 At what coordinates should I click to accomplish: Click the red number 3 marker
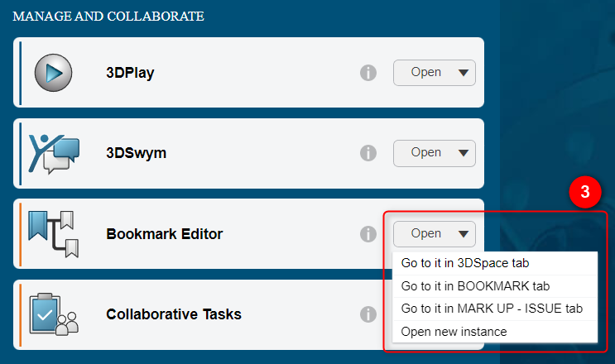point(585,192)
